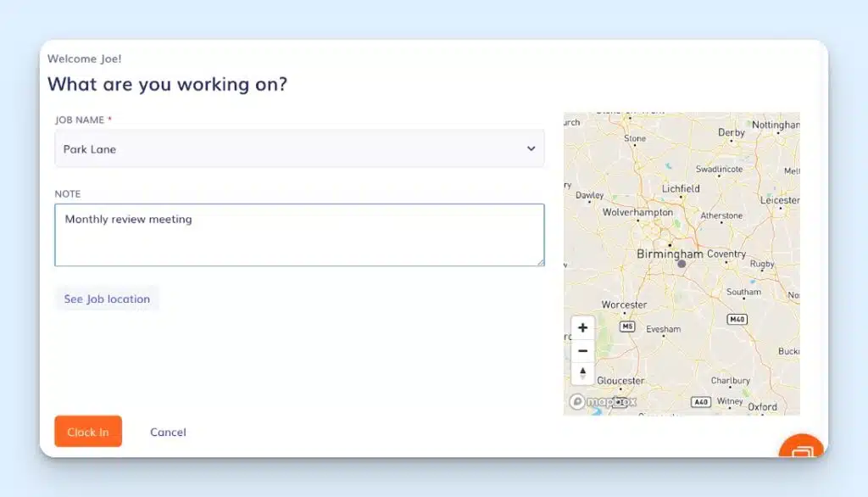Zoom in on the map
The width and height of the screenshot is (868, 497).
tap(582, 328)
